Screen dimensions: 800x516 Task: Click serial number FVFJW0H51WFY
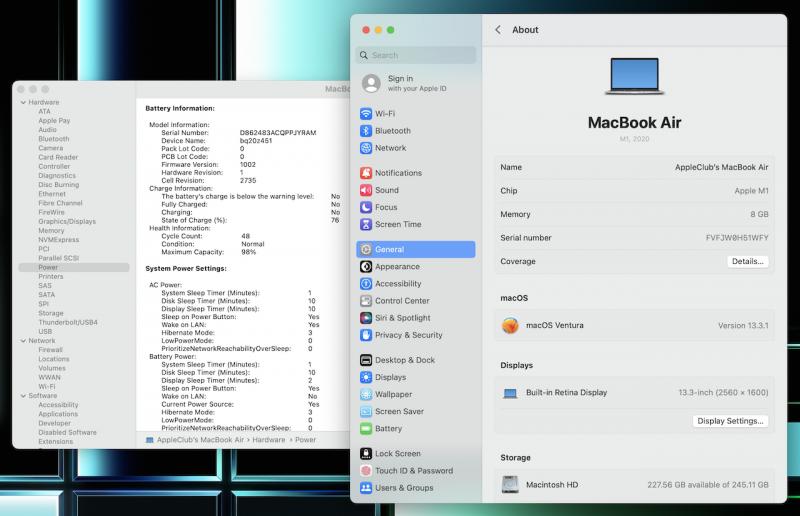click(x=737, y=238)
